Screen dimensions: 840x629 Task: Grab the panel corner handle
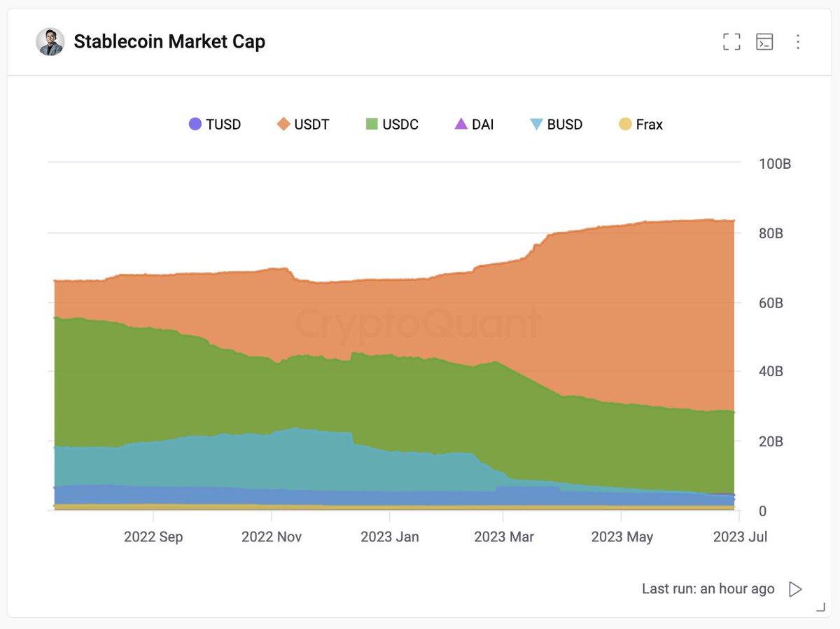pyautogui.click(x=820, y=608)
